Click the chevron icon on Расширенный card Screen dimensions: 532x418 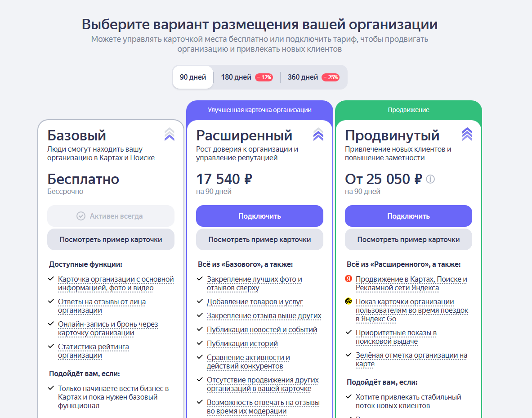pyautogui.click(x=318, y=135)
